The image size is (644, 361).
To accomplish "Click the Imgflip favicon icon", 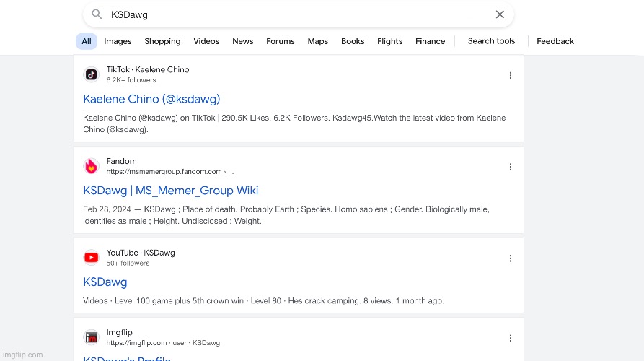I will pyautogui.click(x=91, y=337).
